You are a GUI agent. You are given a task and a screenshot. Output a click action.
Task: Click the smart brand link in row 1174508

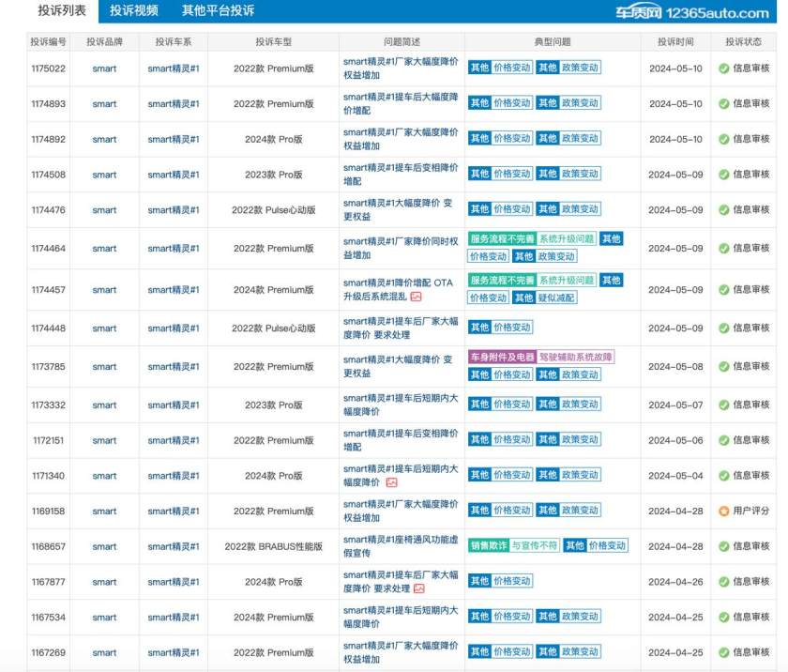pyautogui.click(x=104, y=175)
